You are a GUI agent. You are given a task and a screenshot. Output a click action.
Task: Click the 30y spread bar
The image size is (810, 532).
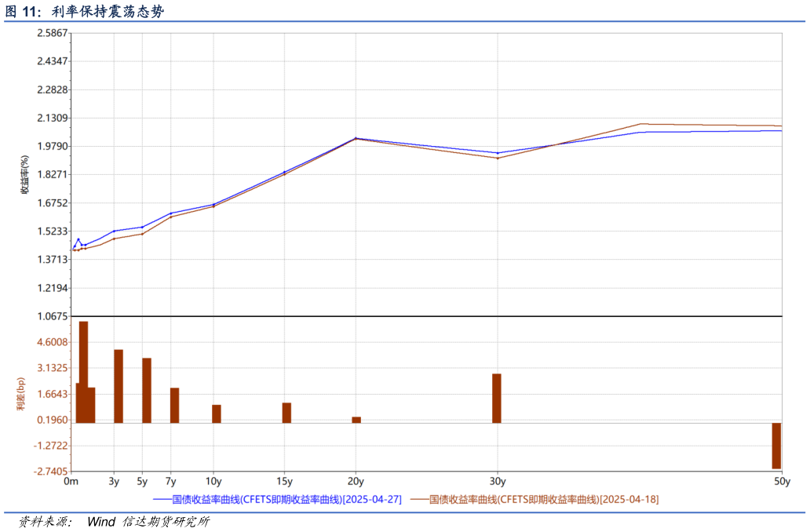point(497,398)
